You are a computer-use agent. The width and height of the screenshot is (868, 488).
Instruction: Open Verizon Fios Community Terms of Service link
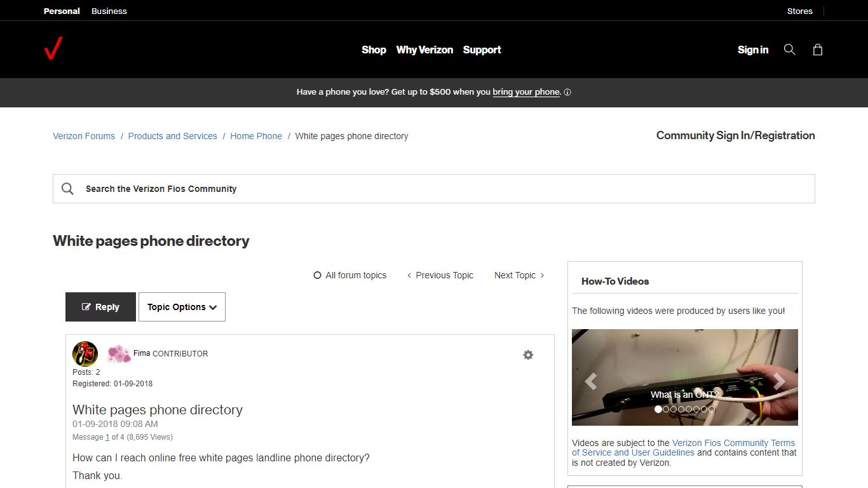(683, 448)
